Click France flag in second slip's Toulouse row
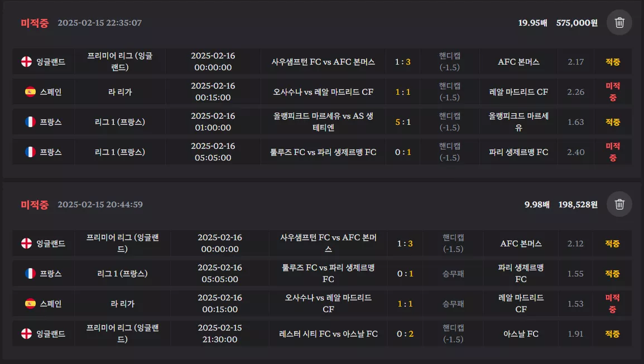Image resolution: width=644 pixels, height=364 pixels. (30, 273)
